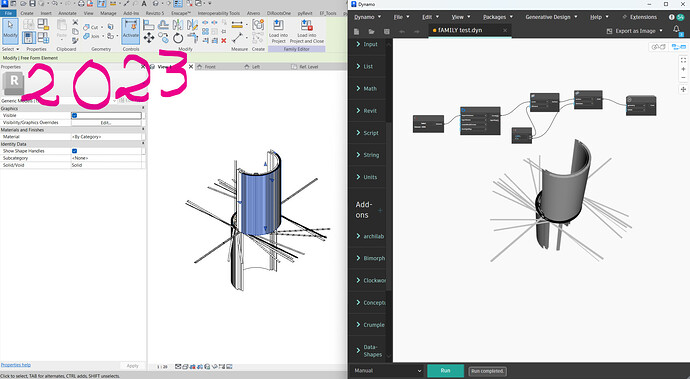Click the Edit button for Visibility/Graphics Overrides

[x=106, y=123]
